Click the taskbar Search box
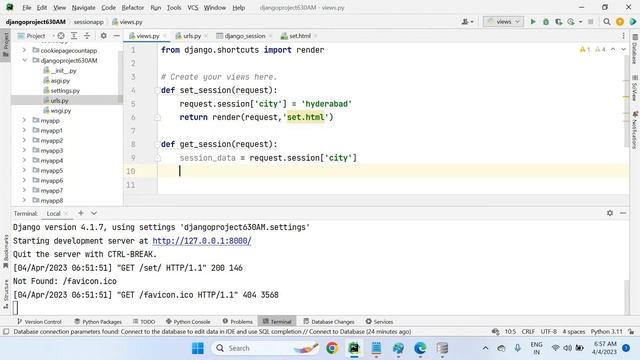 (265, 348)
